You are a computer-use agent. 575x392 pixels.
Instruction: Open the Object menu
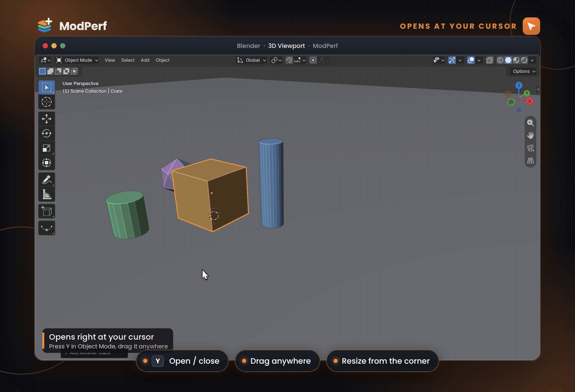[162, 60]
